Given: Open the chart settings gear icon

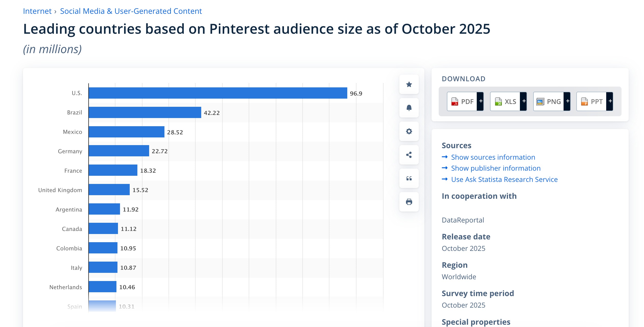Looking at the screenshot, I should coord(409,131).
